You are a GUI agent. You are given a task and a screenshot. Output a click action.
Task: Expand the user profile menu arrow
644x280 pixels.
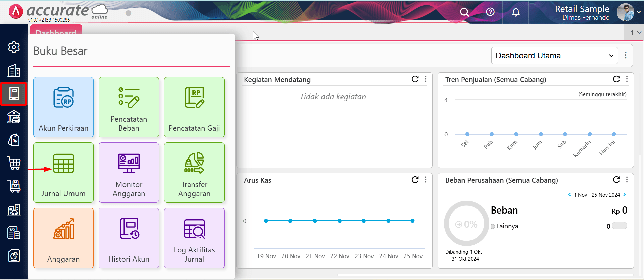pos(639,12)
